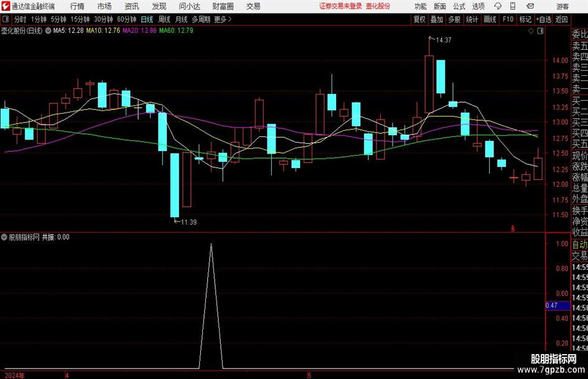Screen dimensions: 588x379
Task: Open the 功能 menu
Action: [x=421, y=6]
